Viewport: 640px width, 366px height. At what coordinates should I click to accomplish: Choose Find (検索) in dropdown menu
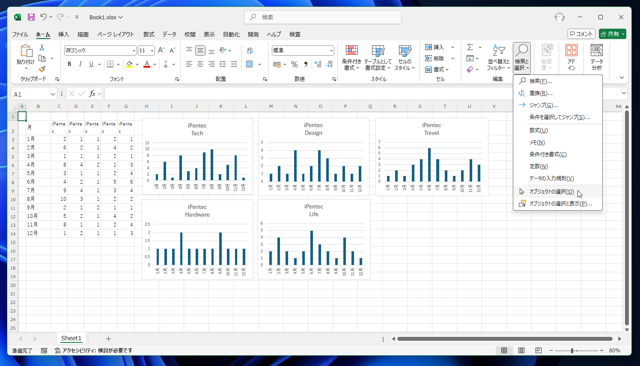[558, 81]
